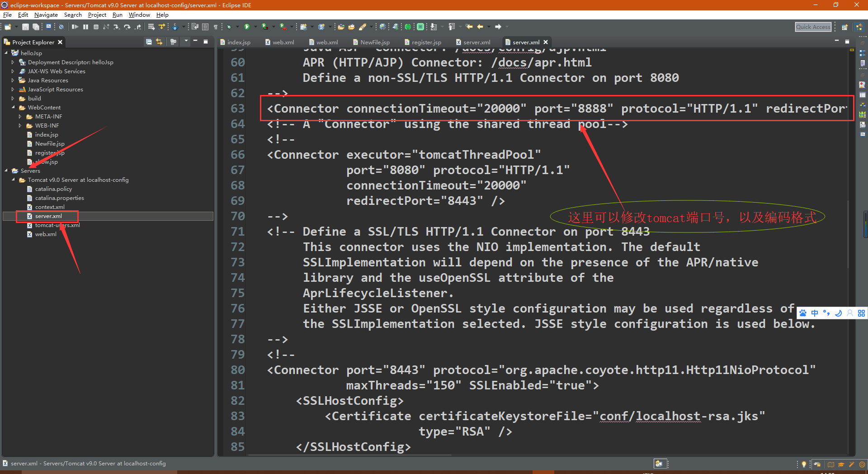
Task: Click the Save All toolbar icon
Action: click(35, 27)
